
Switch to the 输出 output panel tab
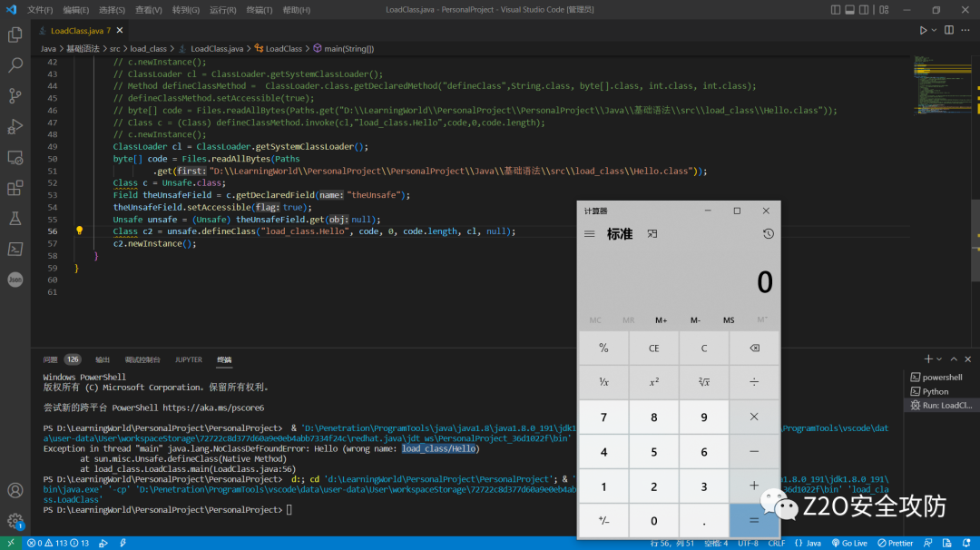coord(103,359)
